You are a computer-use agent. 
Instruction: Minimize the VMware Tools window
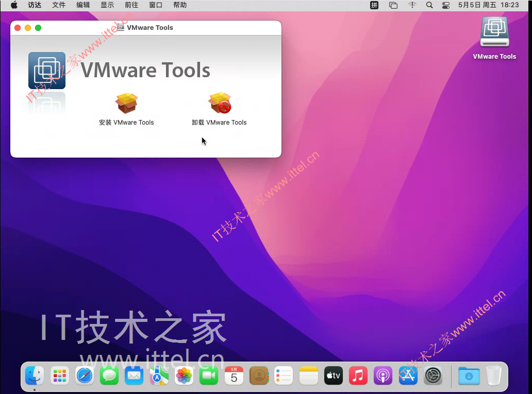point(28,28)
